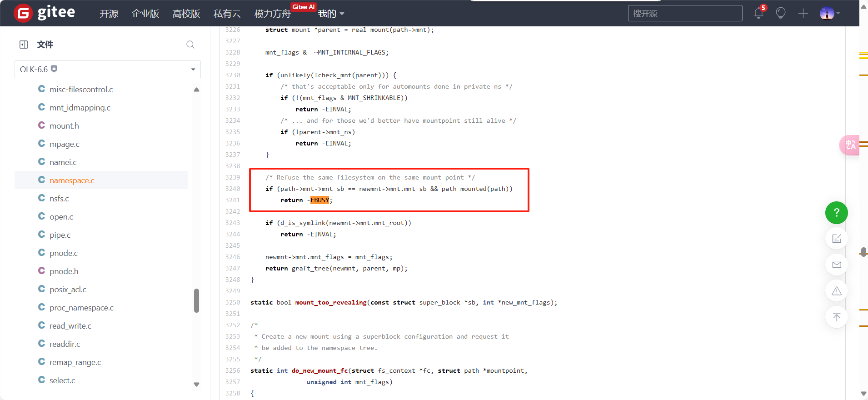Focus the 搜开源 search field
Viewport: 868px width, 400px height.
point(685,13)
